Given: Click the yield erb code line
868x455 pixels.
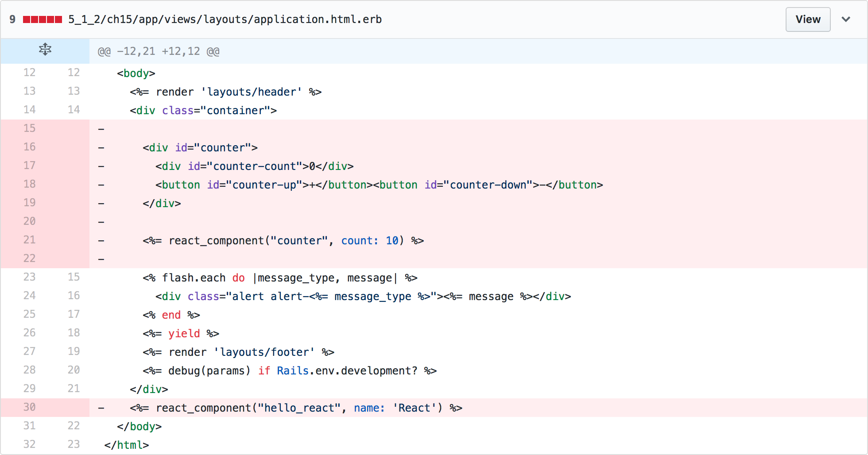Looking at the screenshot, I should [x=181, y=334].
